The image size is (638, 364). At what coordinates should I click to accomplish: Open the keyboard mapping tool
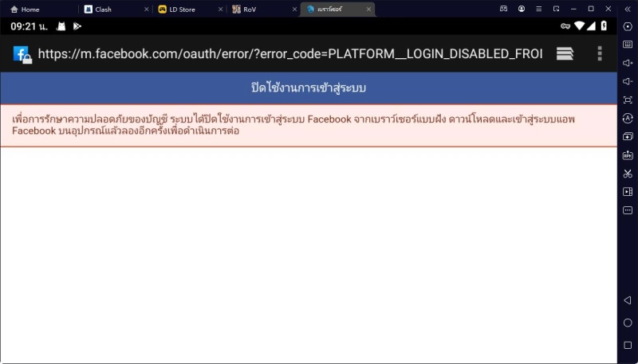628,45
